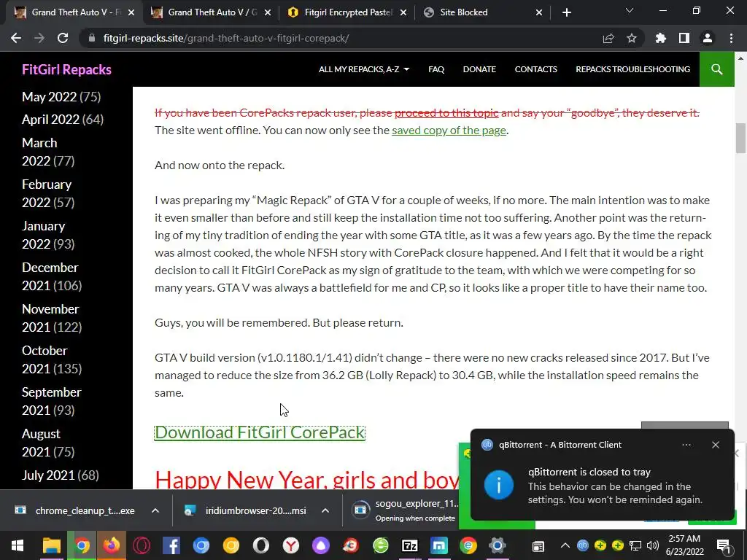Expand the All My Repacks A-Z dropdown
The height and width of the screenshot is (560, 747).
coord(364,69)
